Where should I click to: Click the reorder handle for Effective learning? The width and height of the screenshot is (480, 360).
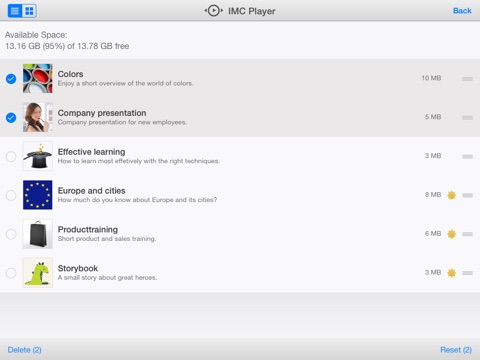(467, 156)
